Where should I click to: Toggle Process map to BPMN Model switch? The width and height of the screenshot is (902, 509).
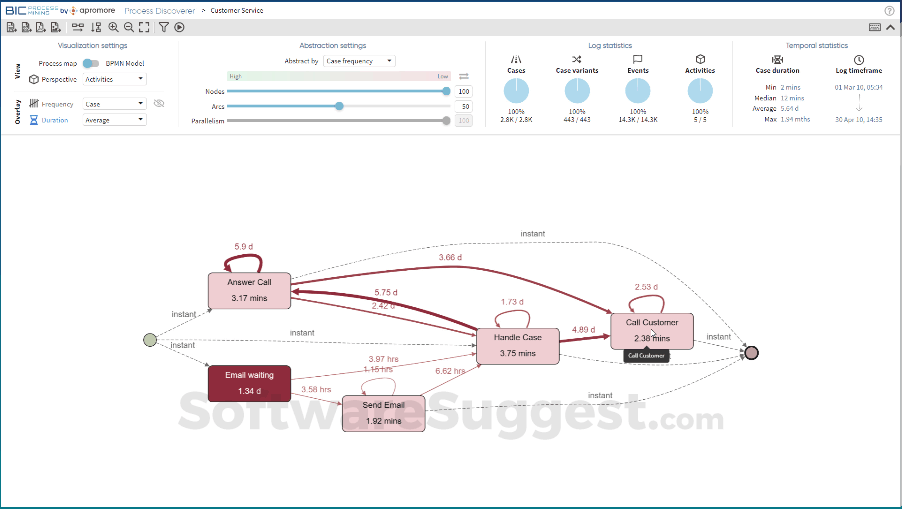tap(90, 63)
